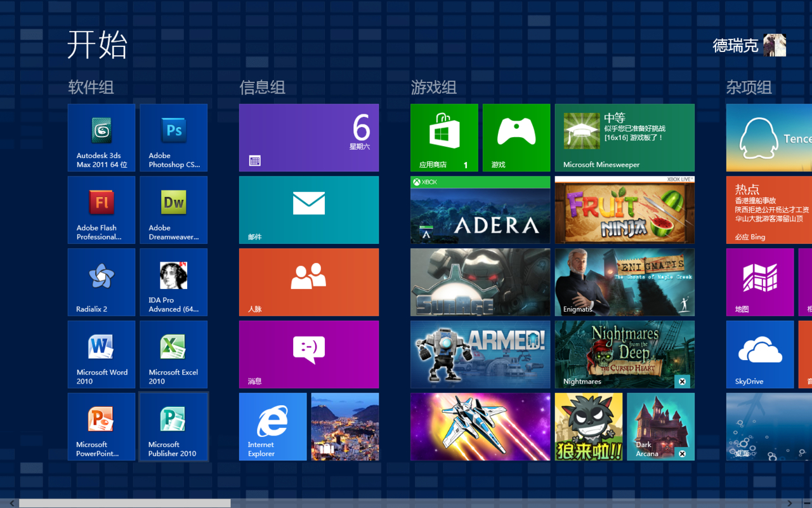Open the 应用商店 store tile
812x508 pixels.
click(x=444, y=138)
